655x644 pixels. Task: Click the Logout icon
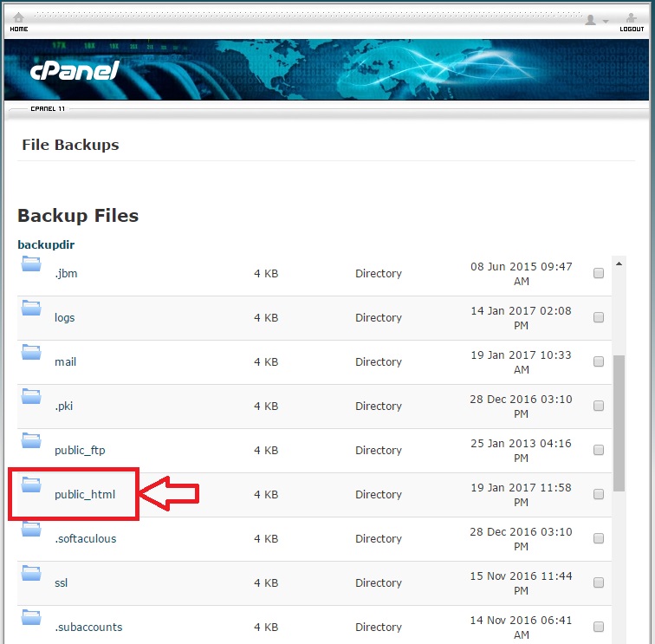[x=632, y=17]
